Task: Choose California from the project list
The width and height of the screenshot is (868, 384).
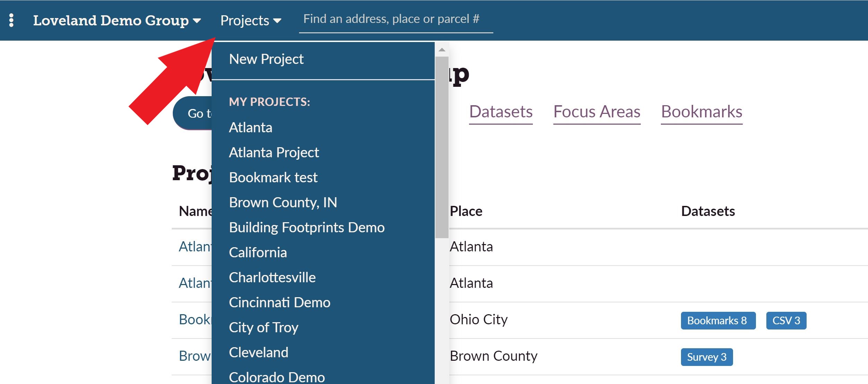Action: 258,252
